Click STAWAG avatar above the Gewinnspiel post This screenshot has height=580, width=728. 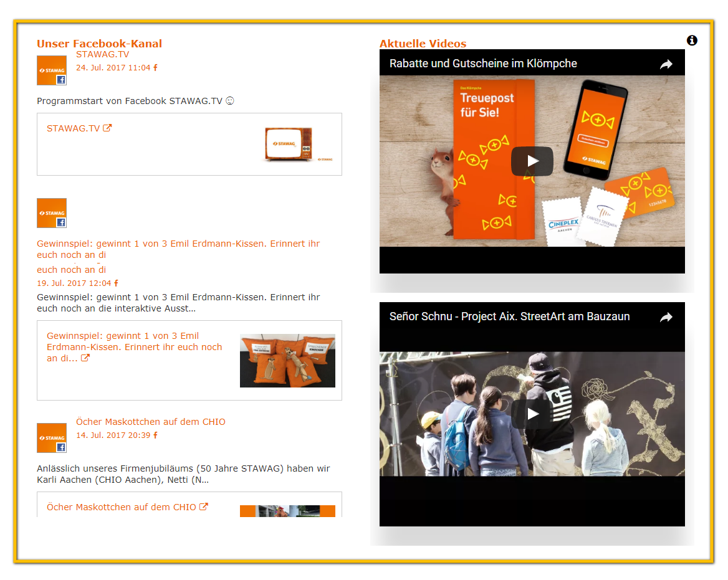click(52, 213)
